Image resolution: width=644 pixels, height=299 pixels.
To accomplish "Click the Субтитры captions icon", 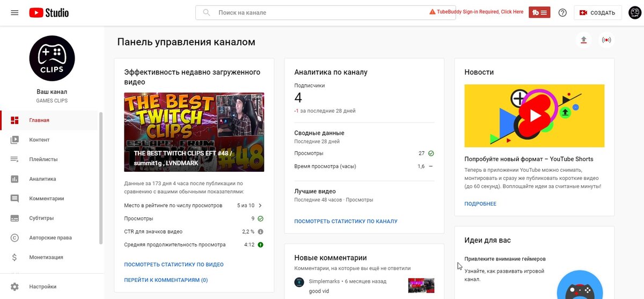I will 14,218.
